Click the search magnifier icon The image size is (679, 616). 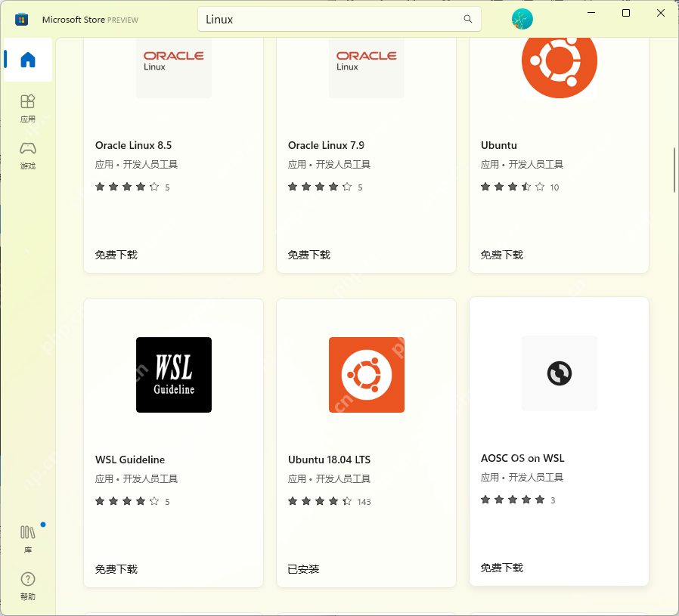pyautogui.click(x=467, y=19)
